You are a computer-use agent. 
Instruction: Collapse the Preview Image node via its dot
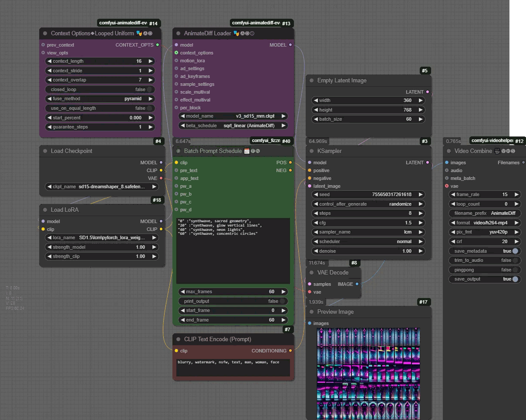click(x=311, y=312)
